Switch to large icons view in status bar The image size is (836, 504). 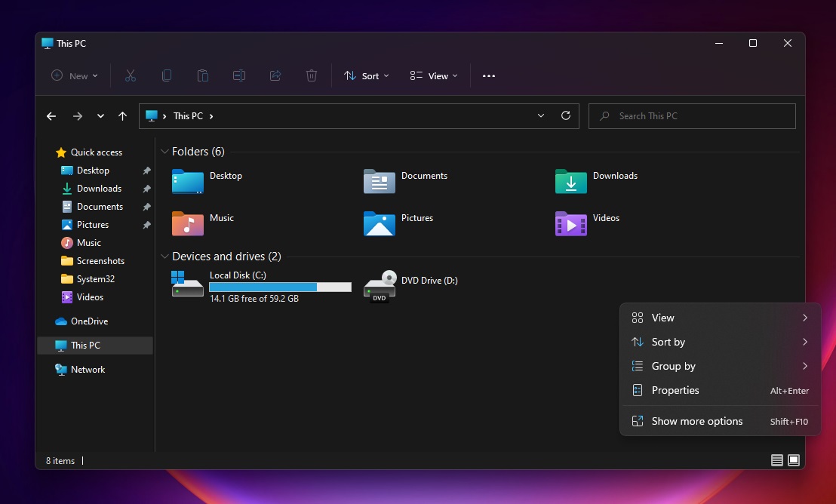794,460
